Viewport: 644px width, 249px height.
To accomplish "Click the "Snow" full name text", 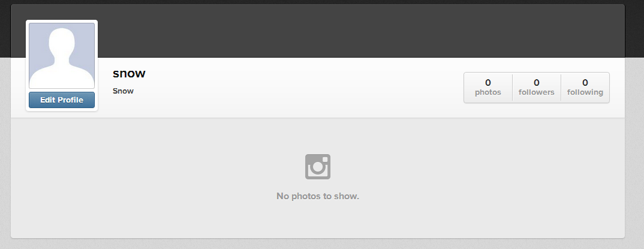I will 123,91.
